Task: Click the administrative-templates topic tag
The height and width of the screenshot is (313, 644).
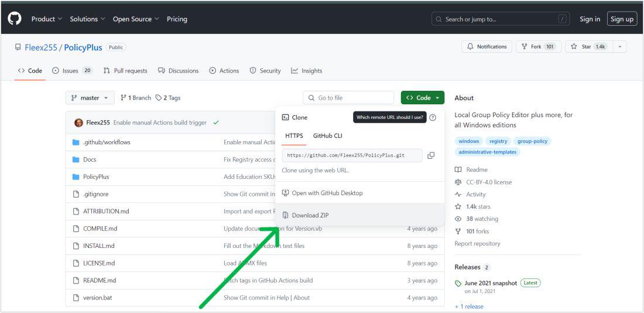Action: click(488, 152)
